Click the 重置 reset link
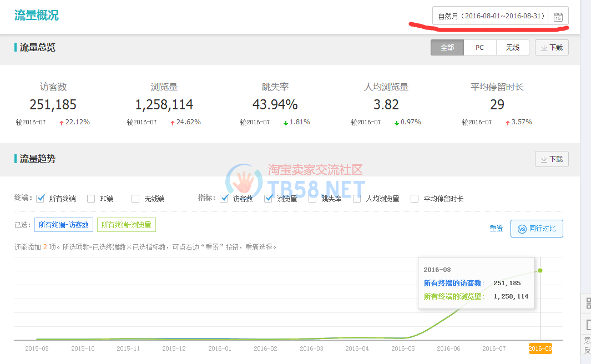Viewport: 591px width, 364px height. coord(496,229)
